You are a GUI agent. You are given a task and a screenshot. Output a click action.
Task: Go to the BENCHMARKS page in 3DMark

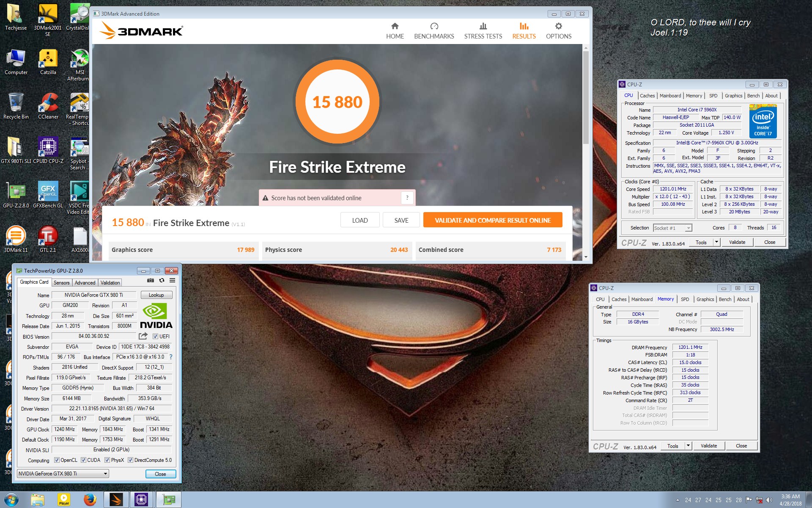point(434,31)
